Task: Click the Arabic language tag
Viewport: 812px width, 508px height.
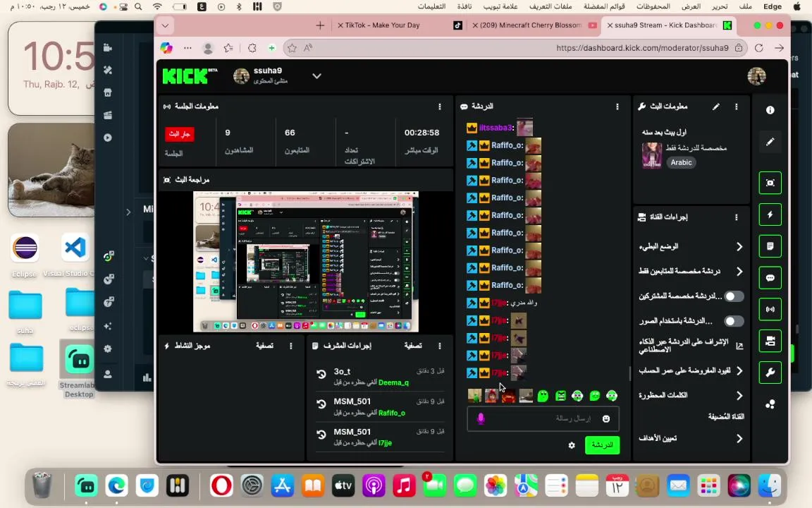Action: 681,162
